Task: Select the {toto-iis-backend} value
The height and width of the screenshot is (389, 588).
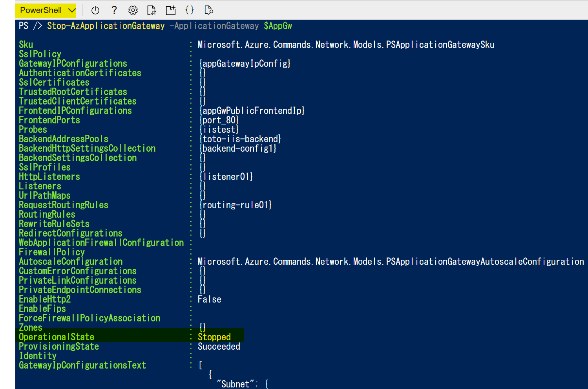Action: (240, 139)
